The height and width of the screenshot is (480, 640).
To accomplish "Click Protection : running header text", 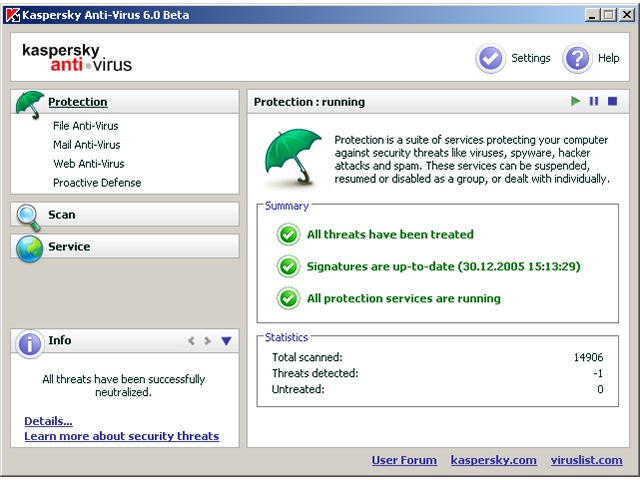I will pyautogui.click(x=309, y=102).
